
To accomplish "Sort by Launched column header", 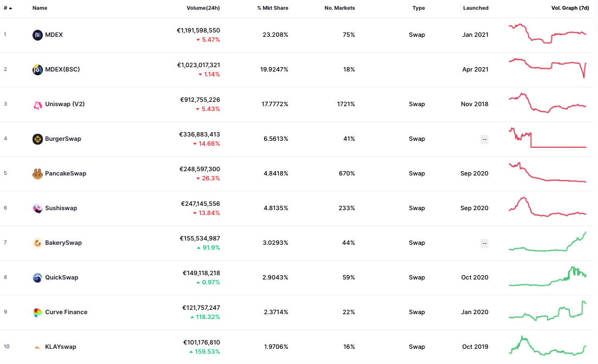I will point(475,8).
